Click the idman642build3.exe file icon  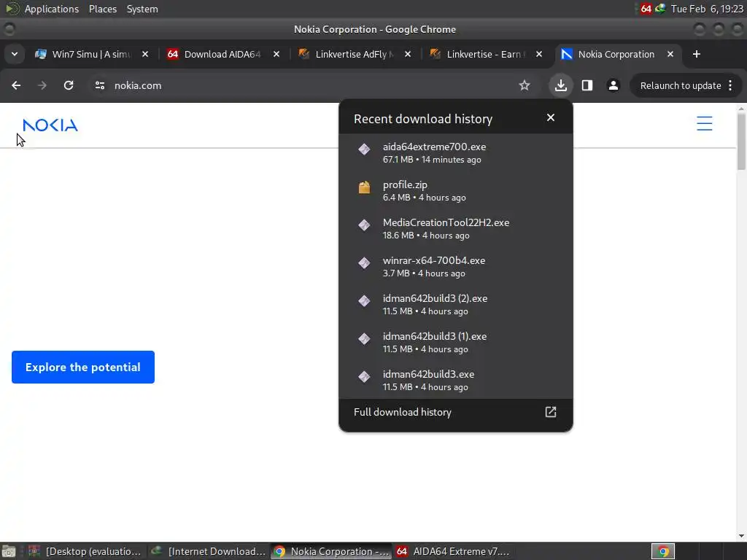coord(364,377)
